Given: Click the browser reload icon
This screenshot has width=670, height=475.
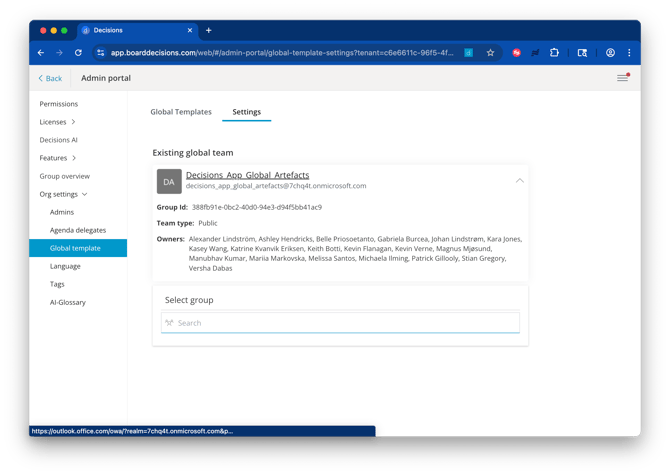Looking at the screenshot, I should pos(78,53).
